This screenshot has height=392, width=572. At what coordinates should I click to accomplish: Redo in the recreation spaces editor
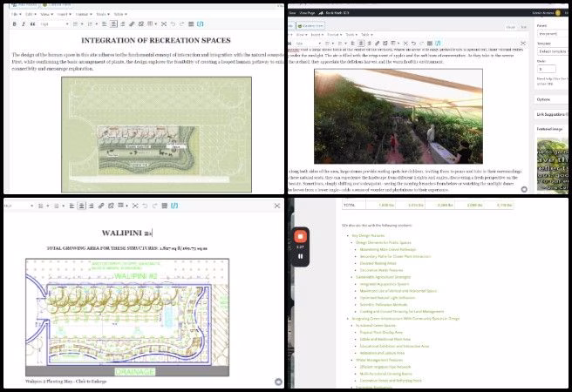tap(182, 24)
